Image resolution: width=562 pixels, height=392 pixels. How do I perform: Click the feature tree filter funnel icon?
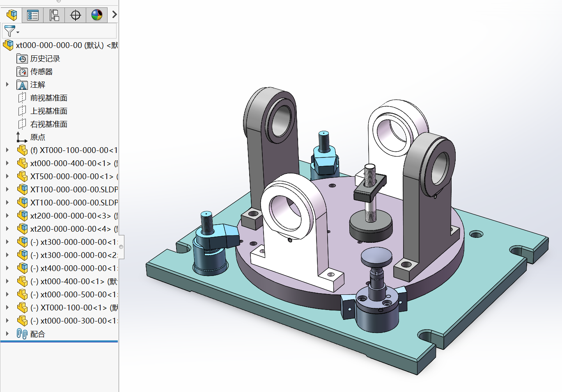(x=10, y=31)
